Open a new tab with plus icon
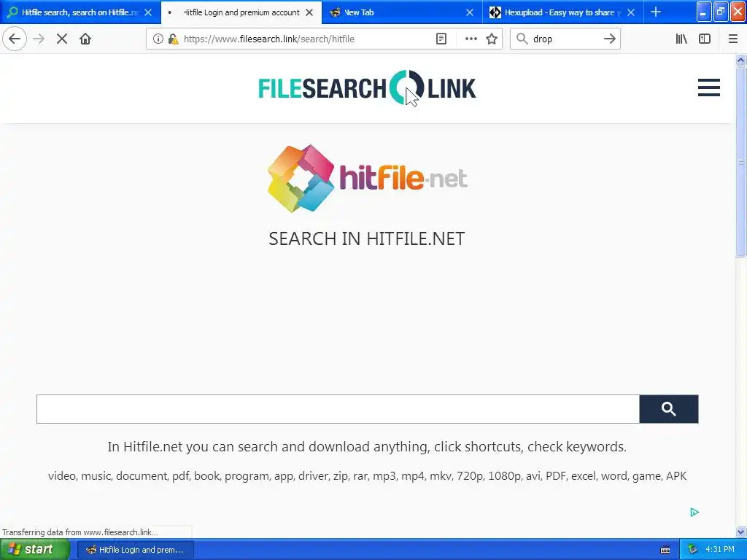 tap(656, 12)
